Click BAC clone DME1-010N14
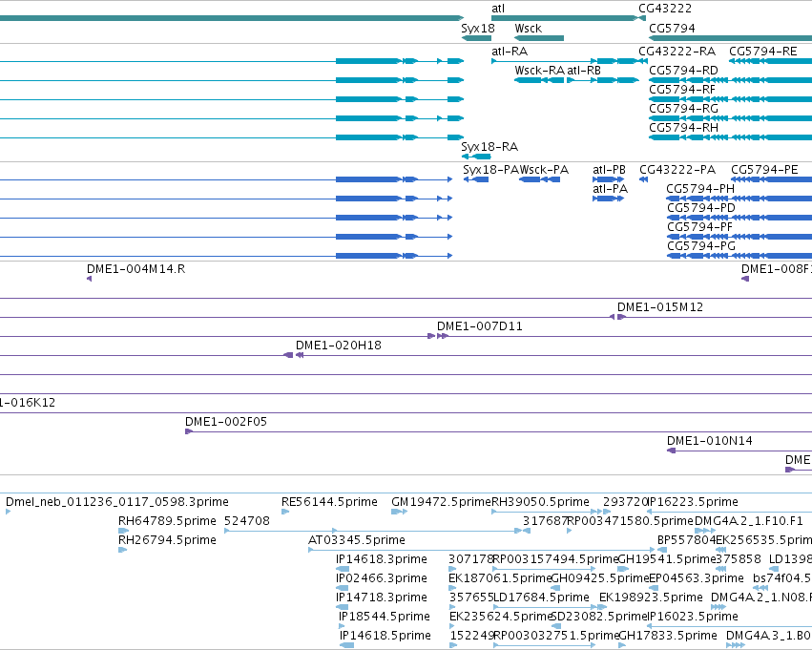Screen dimensions: 812x650 click(x=710, y=441)
